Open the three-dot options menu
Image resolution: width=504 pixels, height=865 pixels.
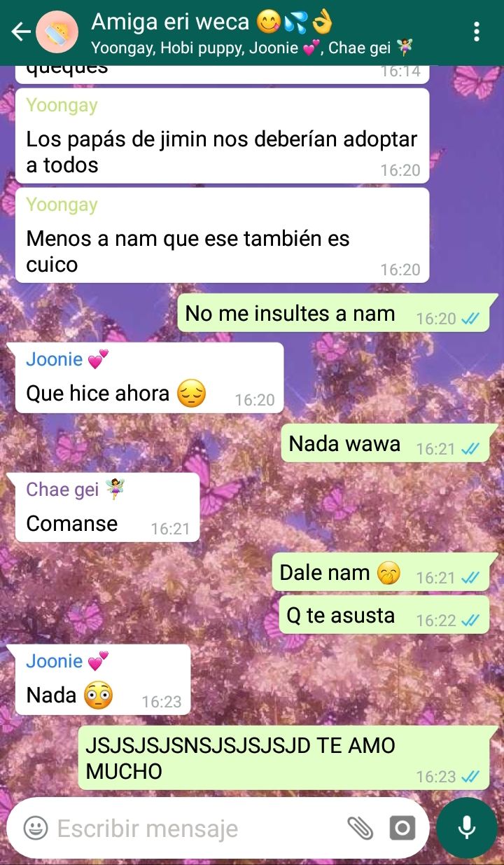pyautogui.click(x=477, y=32)
